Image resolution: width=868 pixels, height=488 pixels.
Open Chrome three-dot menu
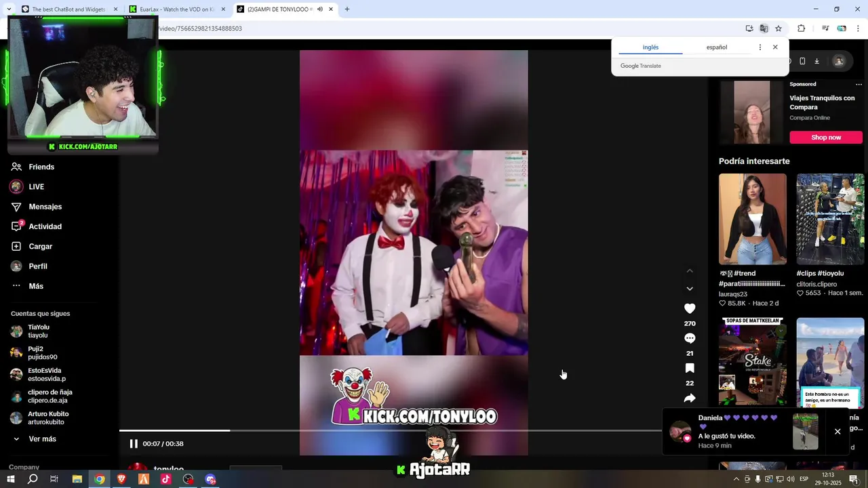[858, 28]
